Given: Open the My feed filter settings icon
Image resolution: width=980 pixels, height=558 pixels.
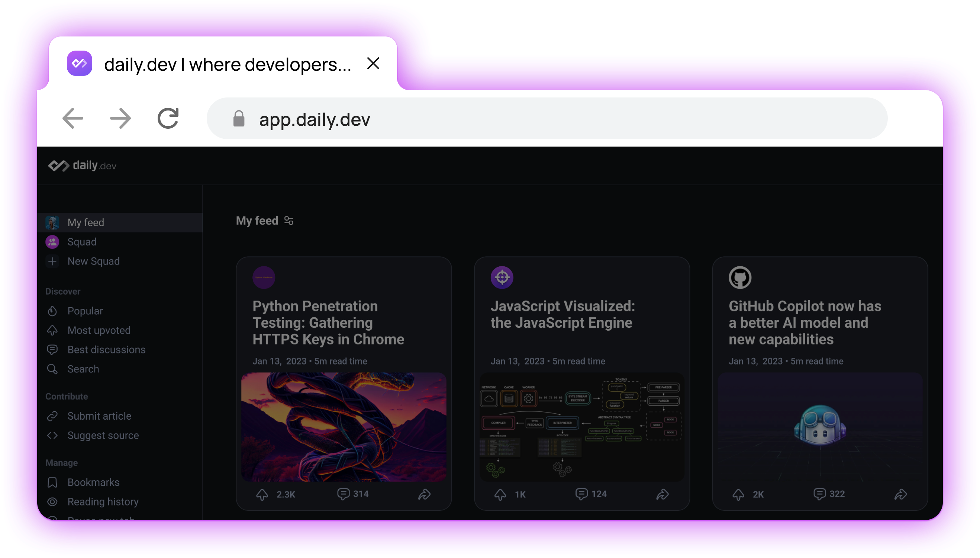Looking at the screenshot, I should [x=288, y=220].
